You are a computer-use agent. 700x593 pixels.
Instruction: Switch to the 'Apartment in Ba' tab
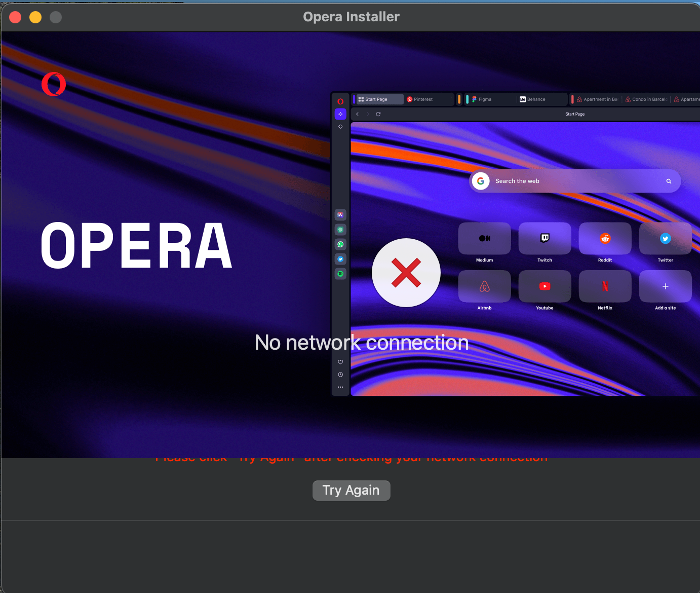point(598,99)
